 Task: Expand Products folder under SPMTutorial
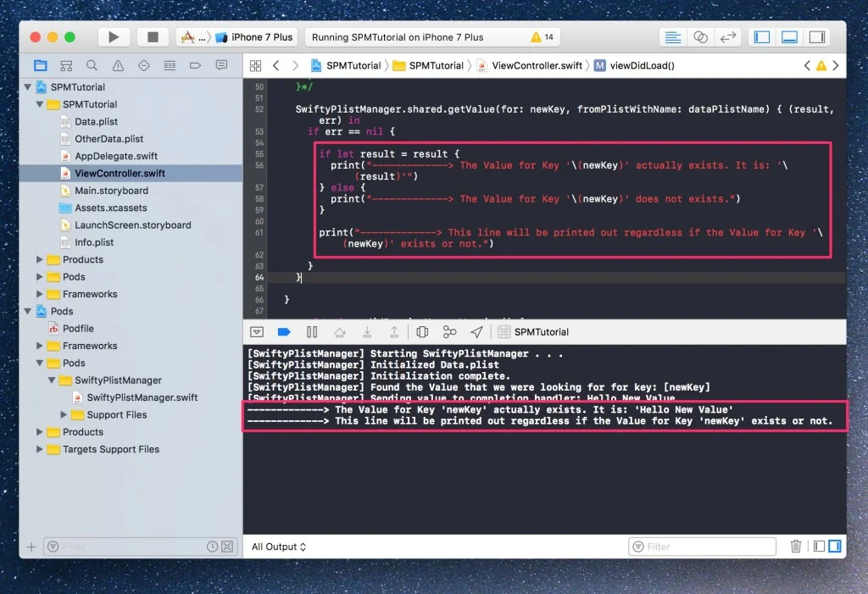[40, 259]
